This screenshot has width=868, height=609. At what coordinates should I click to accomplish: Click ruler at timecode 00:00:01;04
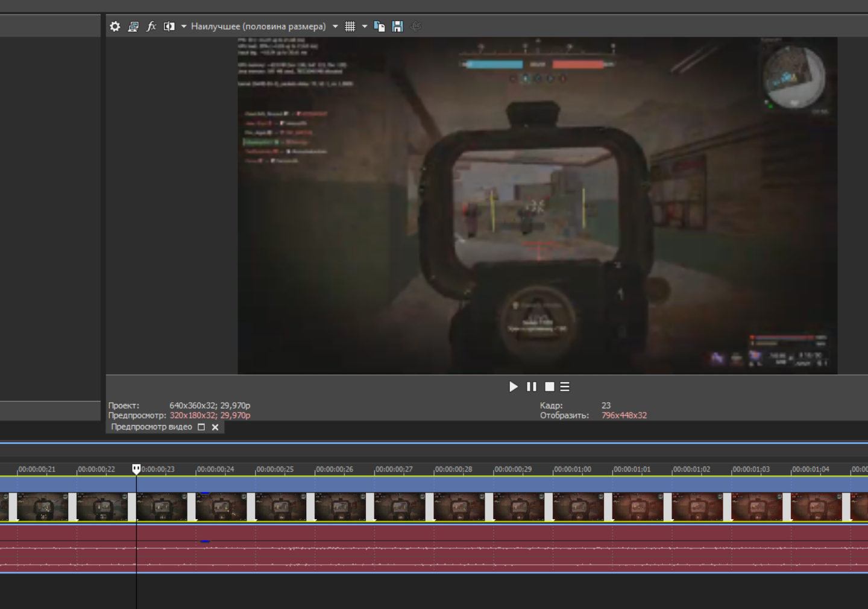coord(811,469)
